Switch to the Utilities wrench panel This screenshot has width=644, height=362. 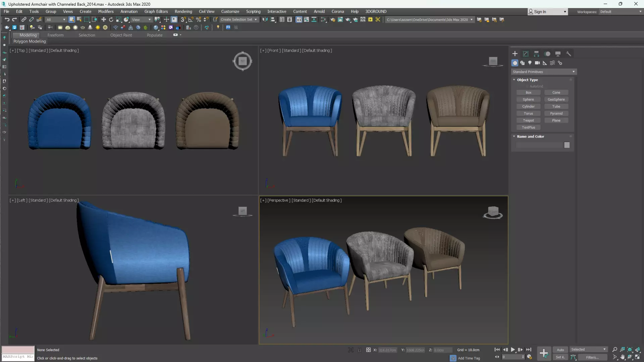tap(568, 54)
